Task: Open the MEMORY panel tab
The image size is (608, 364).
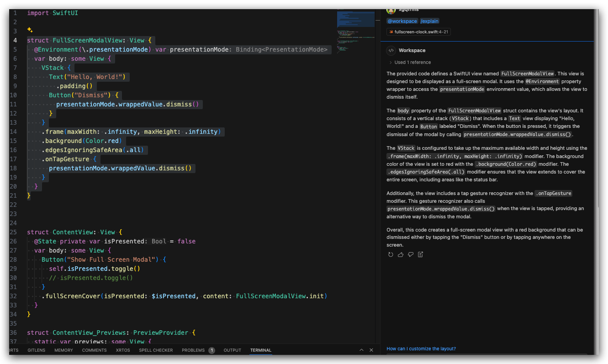Action: pos(63,350)
